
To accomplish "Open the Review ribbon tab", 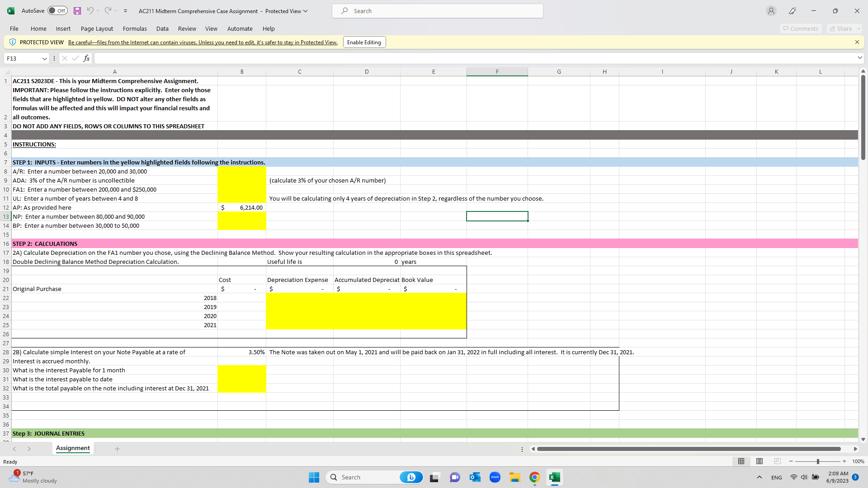I will (187, 28).
